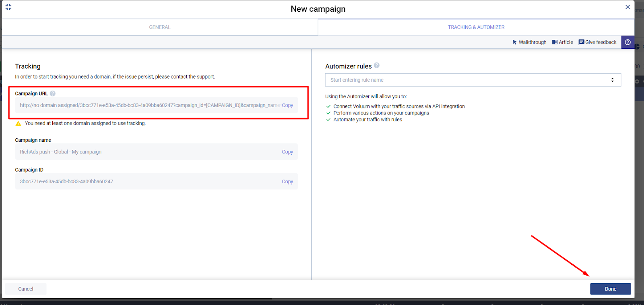Viewport: 644px width, 305px height.
Task: Start the Walkthrough guide
Action: [x=529, y=42]
